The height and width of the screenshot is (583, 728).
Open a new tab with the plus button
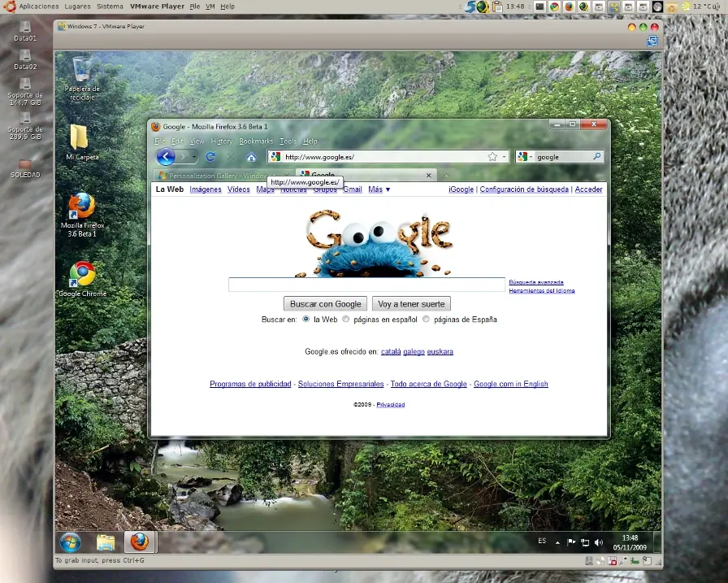[x=446, y=176]
